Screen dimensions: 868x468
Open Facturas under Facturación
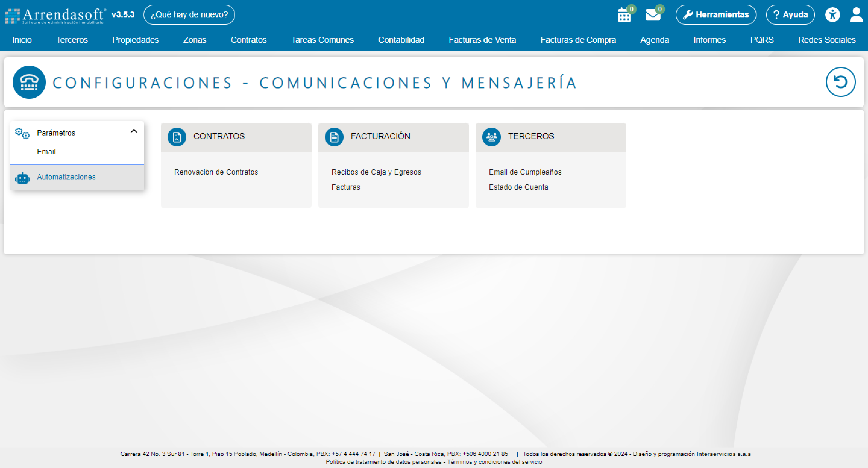[346, 187]
